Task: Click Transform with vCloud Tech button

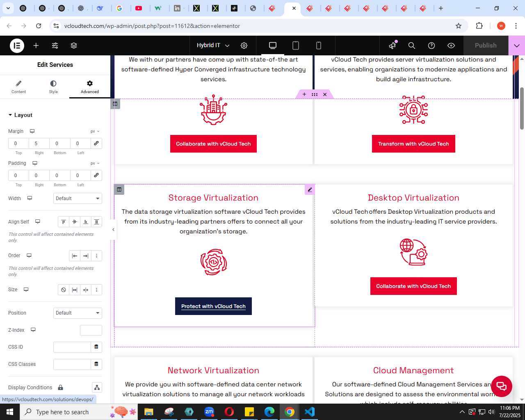Action: click(413, 144)
